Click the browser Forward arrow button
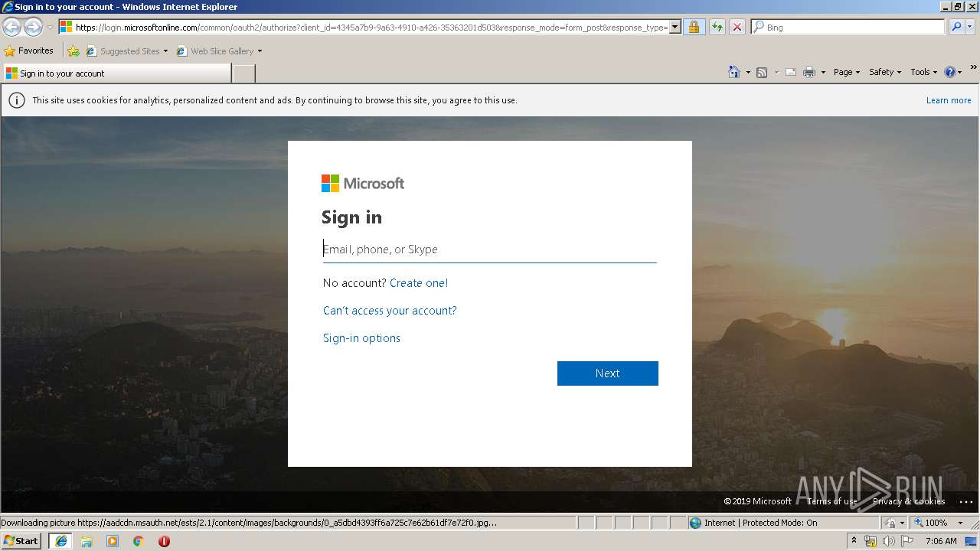 [33, 27]
